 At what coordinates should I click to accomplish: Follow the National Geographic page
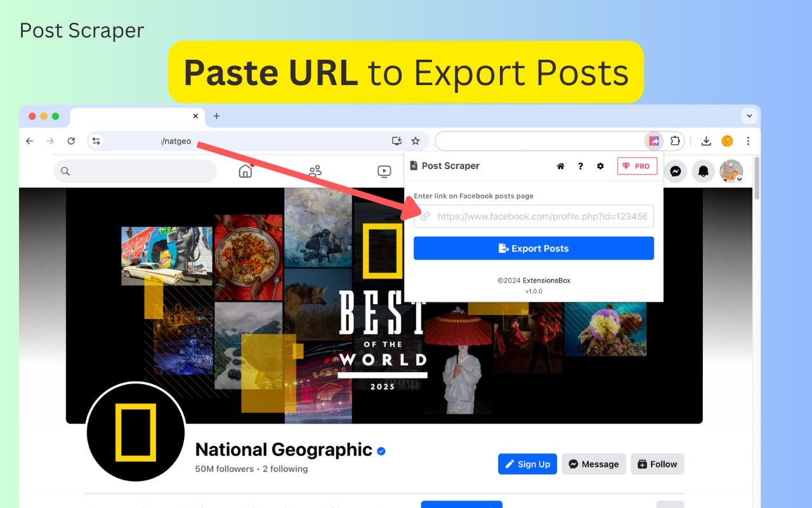pos(657,464)
